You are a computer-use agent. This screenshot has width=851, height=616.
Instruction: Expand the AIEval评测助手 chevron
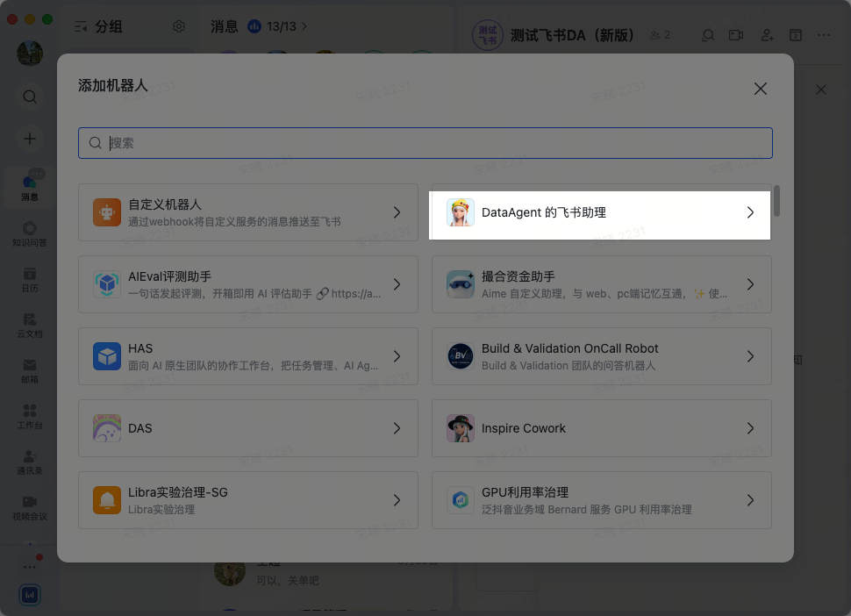tap(397, 283)
